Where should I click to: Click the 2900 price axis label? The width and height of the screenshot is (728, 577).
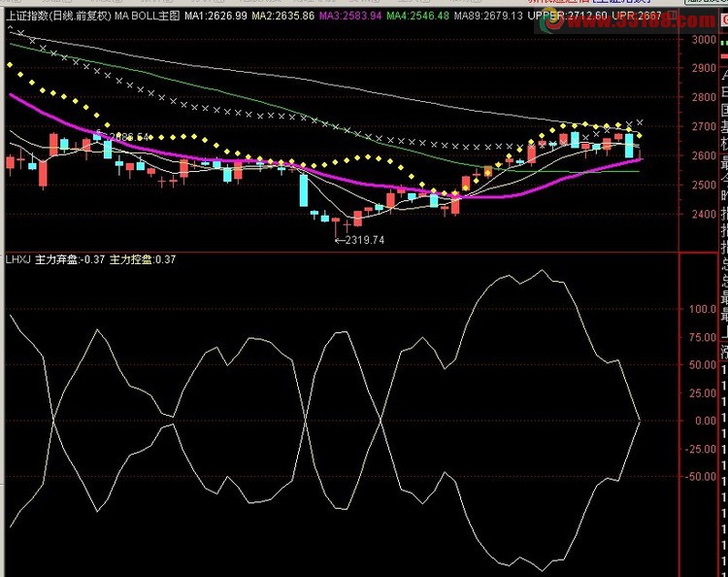click(x=704, y=68)
